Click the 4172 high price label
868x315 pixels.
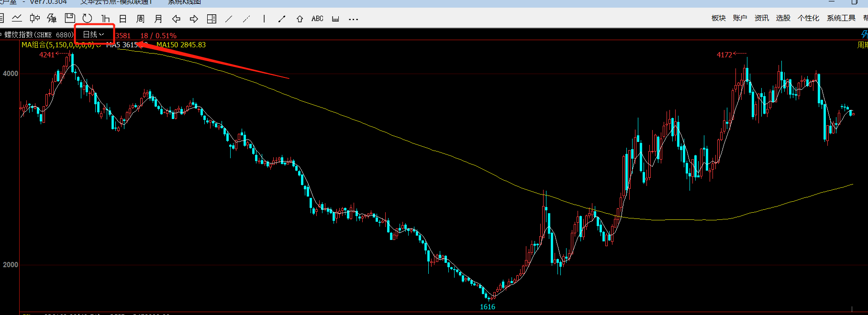(724, 55)
